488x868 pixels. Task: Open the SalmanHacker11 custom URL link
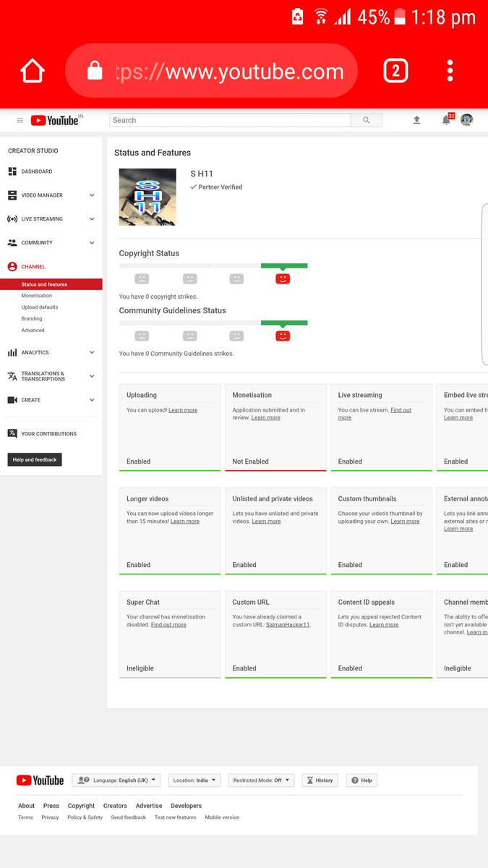pos(288,624)
